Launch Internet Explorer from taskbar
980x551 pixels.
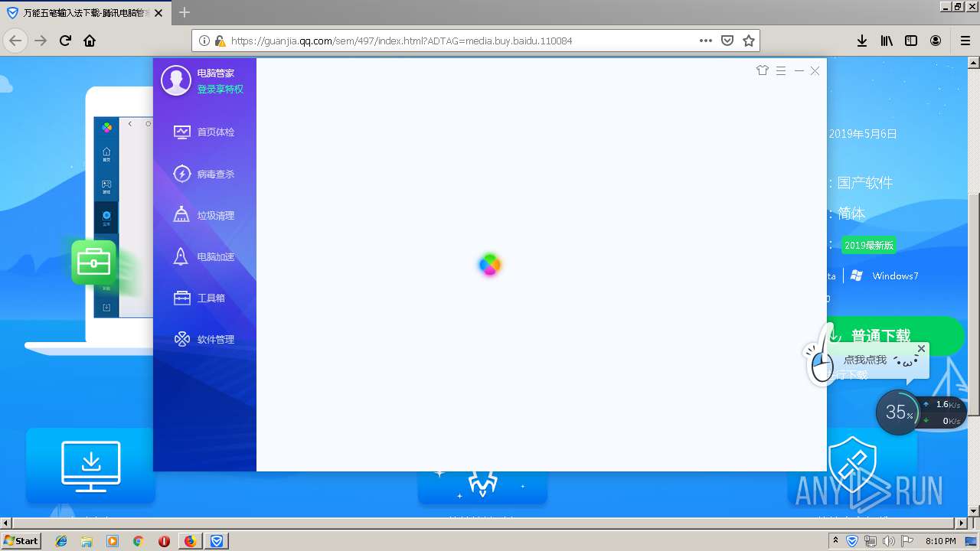click(61, 541)
